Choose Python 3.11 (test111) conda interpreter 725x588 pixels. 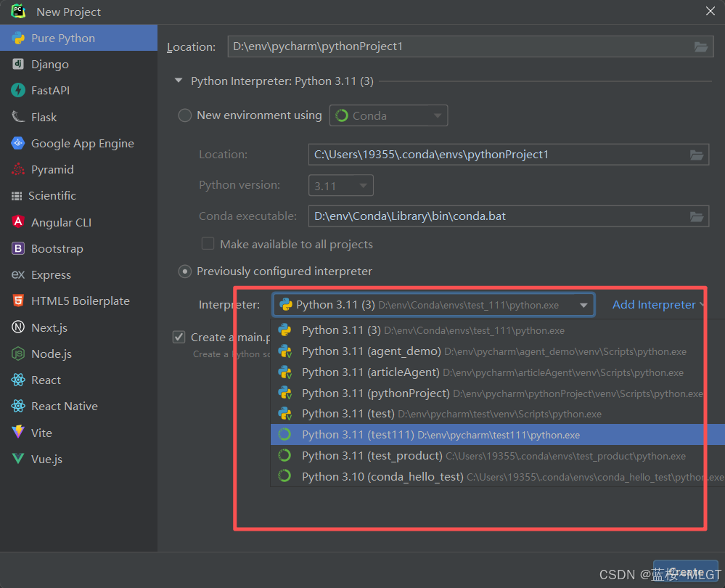pos(498,435)
